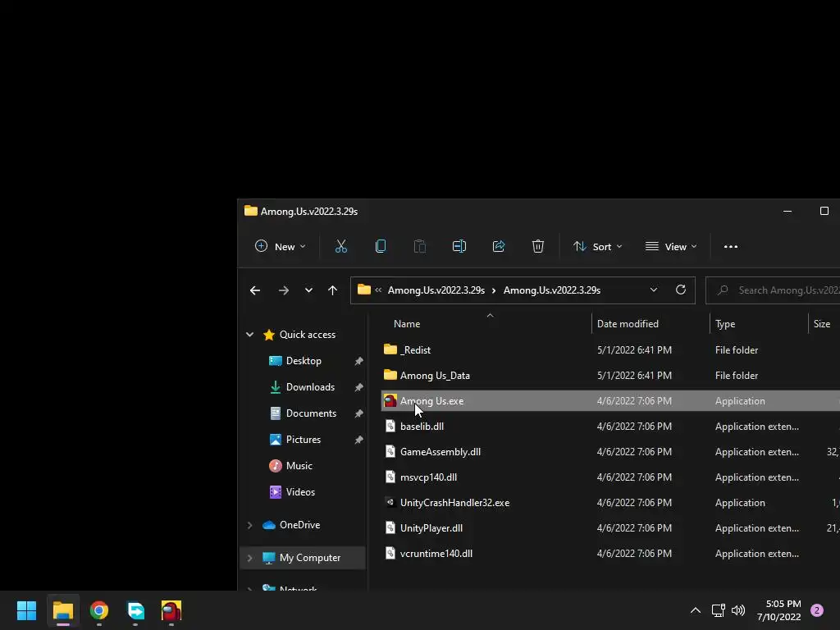This screenshot has width=840, height=630.
Task: Click the taskbar icon beside Chrome
Action: pos(135,610)
